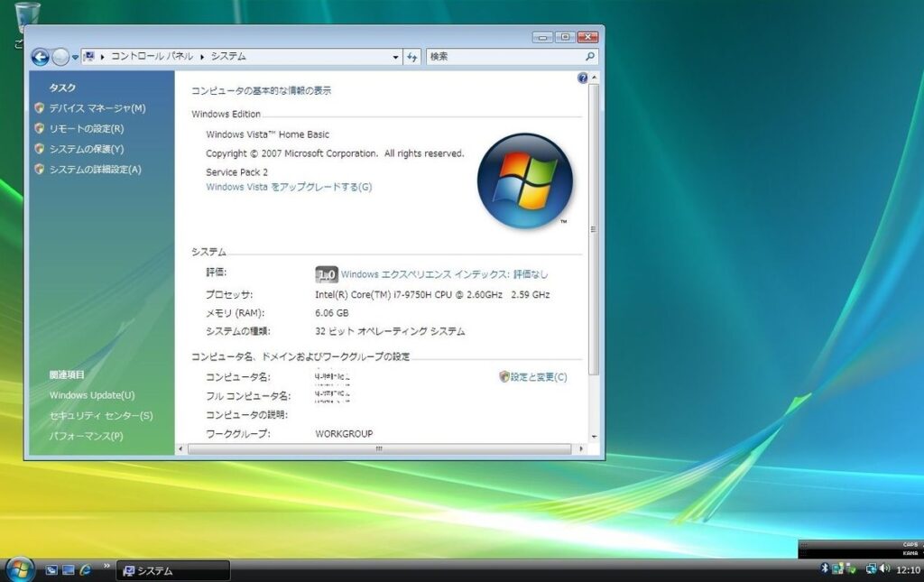The image size is (924, 582).
Task: Click the 12:10 taskbar clock
Action: (908, 570)
